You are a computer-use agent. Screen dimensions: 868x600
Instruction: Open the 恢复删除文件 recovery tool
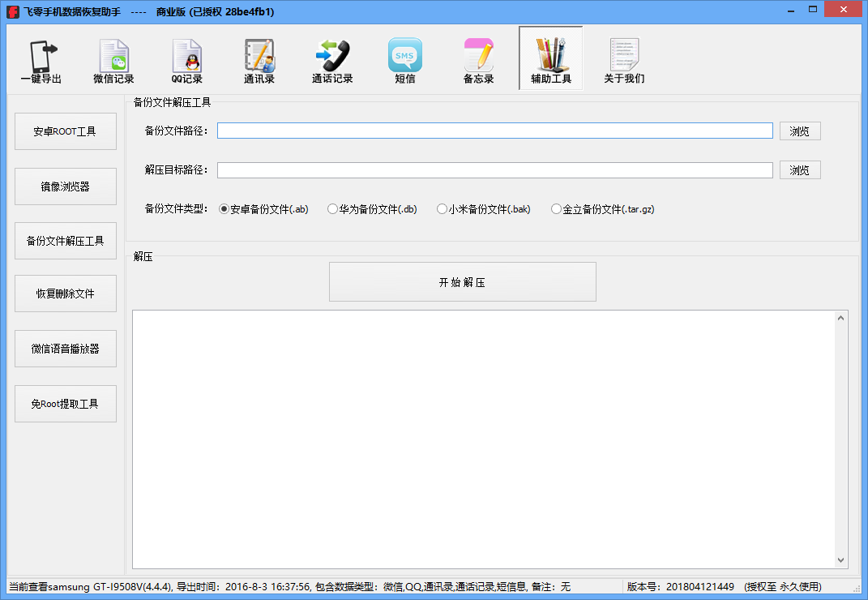[x=65, y=294]
